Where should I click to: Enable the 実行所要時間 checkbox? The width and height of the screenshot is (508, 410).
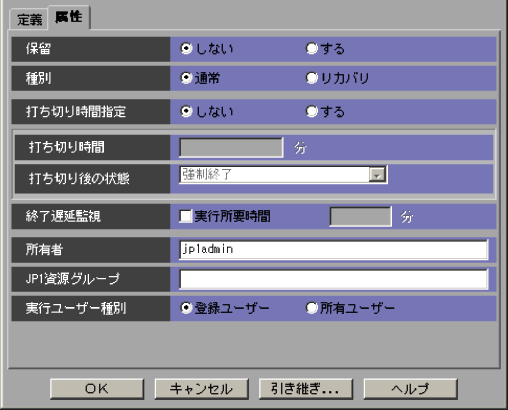185,216
